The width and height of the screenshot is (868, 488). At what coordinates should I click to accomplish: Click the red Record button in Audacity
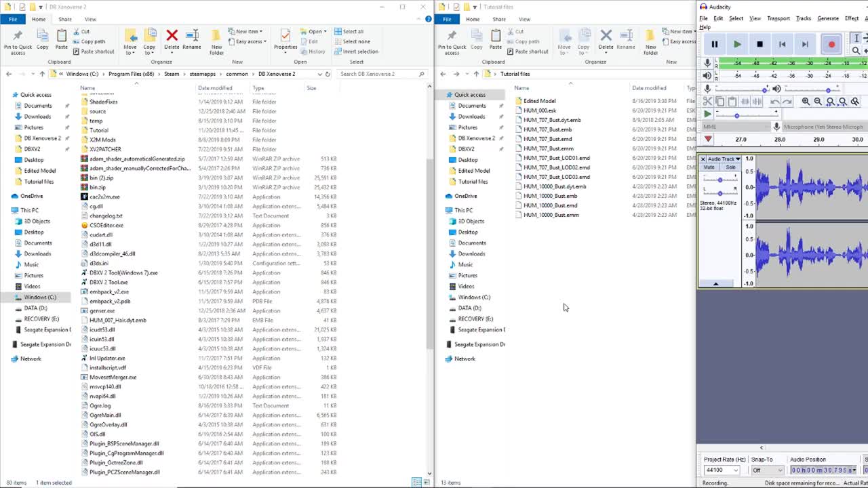click(831, 45)
